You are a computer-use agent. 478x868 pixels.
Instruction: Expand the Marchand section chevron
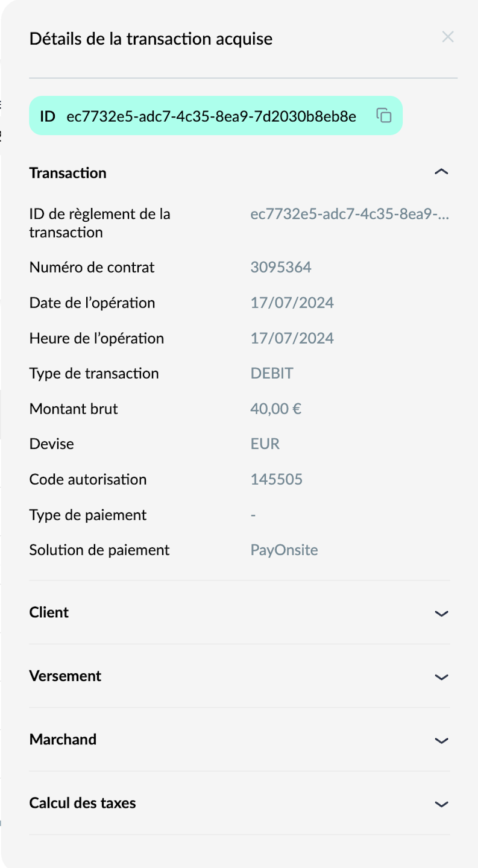[441, 740]
